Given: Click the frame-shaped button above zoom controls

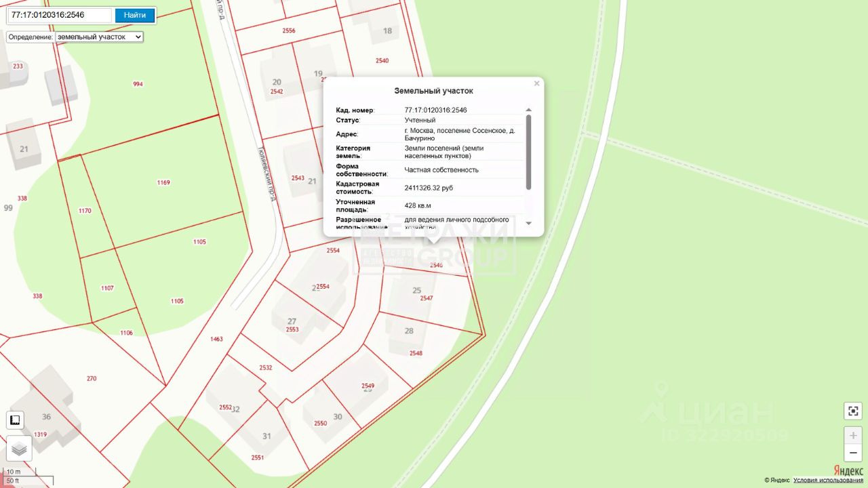Looking at the screenshot, I should click(x=853, y=411).
